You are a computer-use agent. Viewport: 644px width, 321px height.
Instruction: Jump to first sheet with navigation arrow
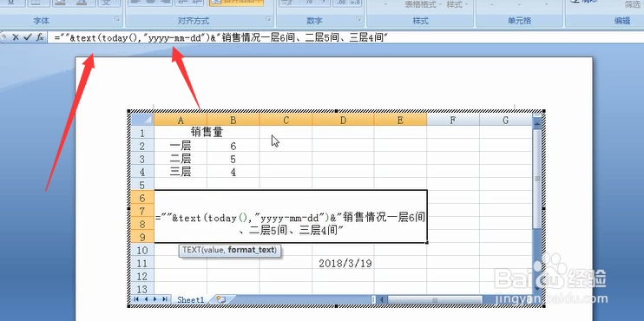(137, 299)
